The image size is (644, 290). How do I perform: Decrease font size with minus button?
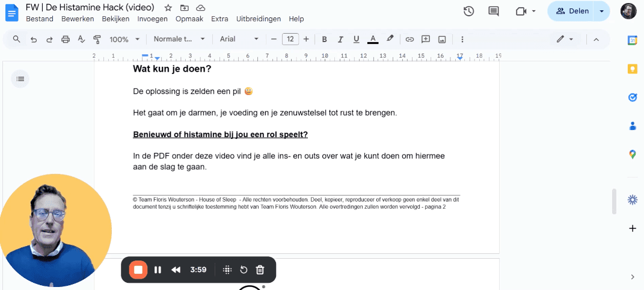point(274,39)
